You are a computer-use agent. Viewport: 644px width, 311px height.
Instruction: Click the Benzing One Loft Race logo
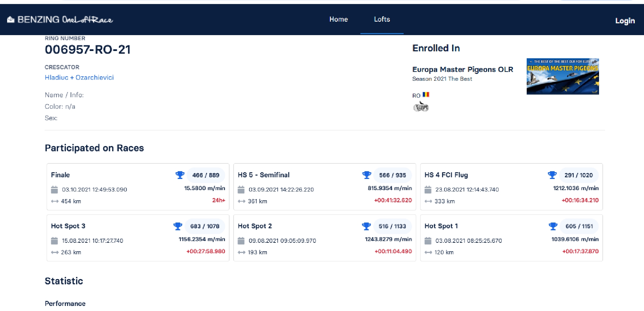click(x=60, y=20)
